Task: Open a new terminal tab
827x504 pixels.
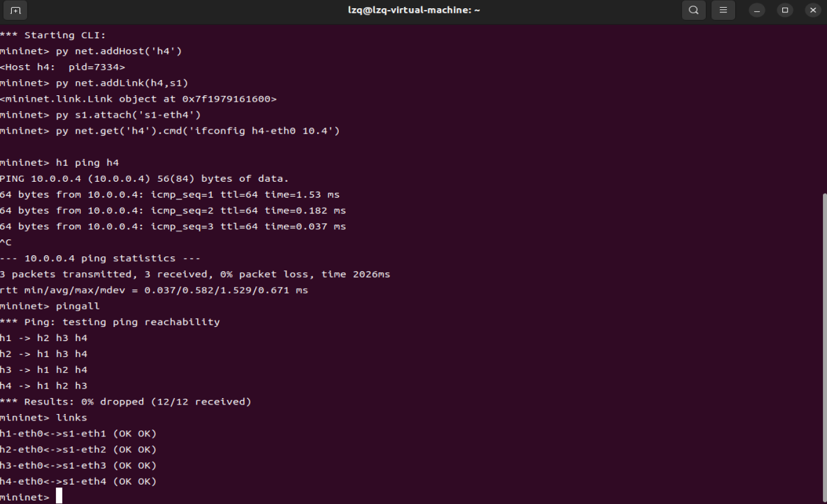Action: pyautogui.click(x=15, y=10)
